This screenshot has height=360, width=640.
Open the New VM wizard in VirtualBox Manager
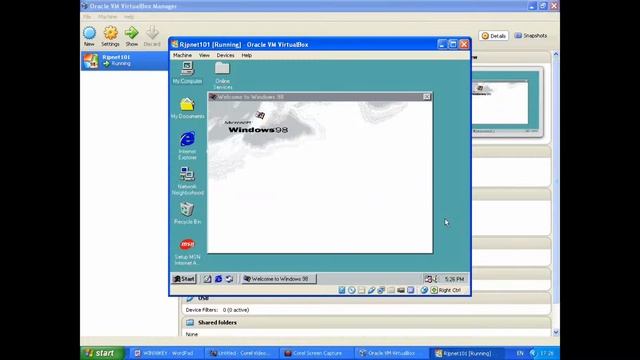(x=89, y=36)
